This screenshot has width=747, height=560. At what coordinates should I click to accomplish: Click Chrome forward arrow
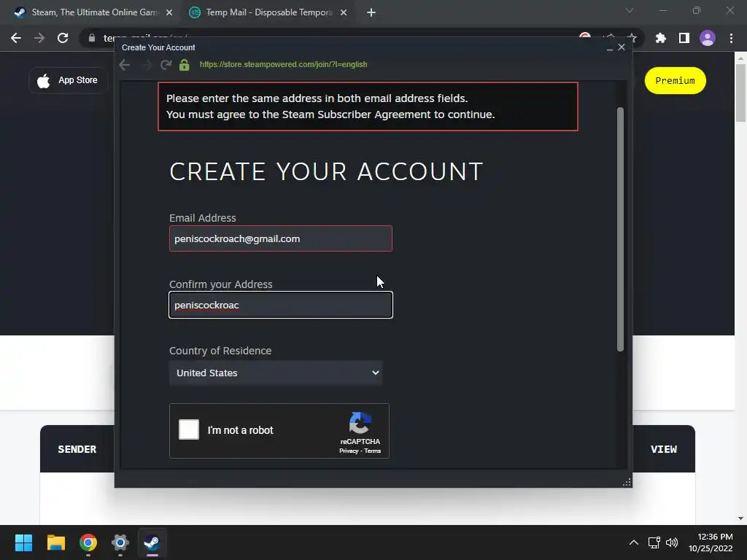(39, 38)
